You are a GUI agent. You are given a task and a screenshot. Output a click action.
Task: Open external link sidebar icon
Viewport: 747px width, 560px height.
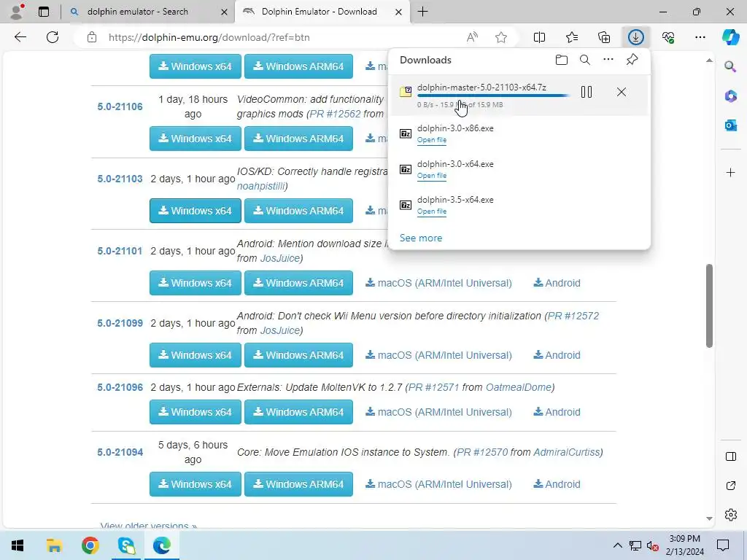tap(731, 486)
